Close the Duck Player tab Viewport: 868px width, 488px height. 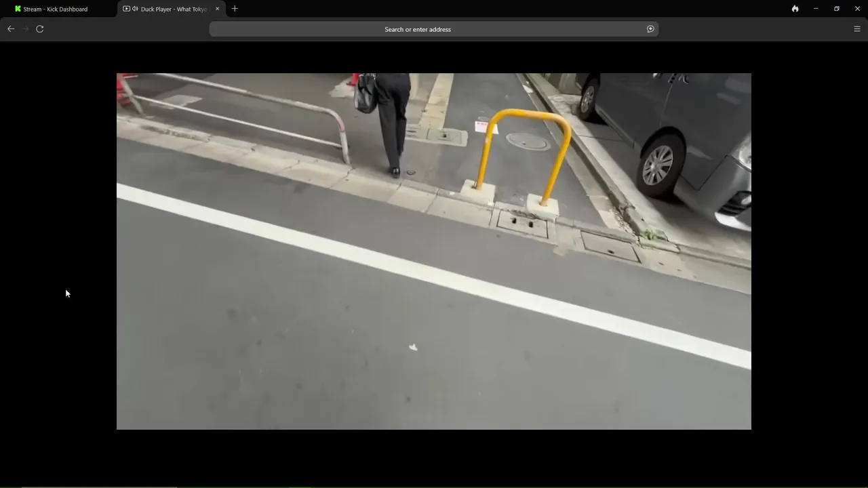click(x=218, y=9)
